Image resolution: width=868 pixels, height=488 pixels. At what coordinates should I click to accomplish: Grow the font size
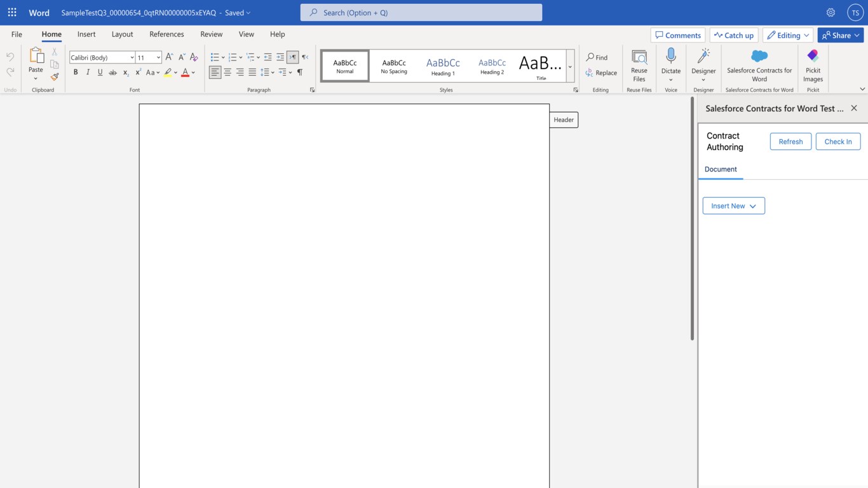pyautogui.click(x=169, y=57)
